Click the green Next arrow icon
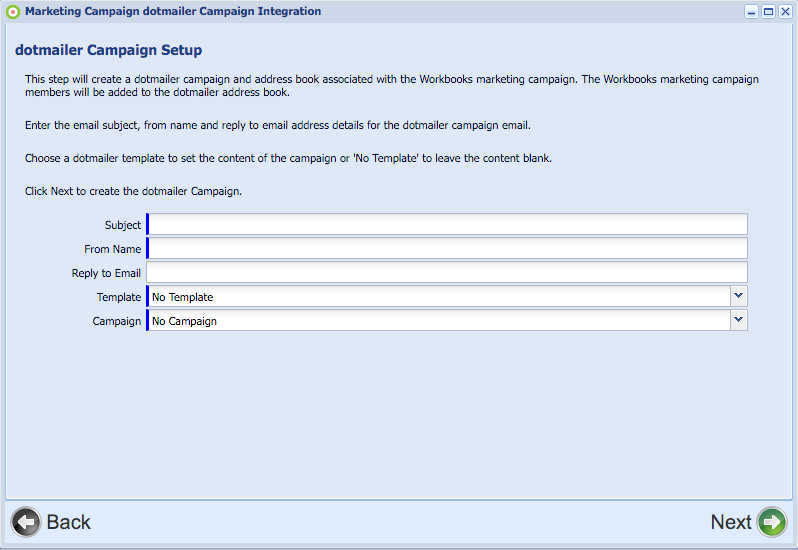798x550 pixels. click(772, 522)
